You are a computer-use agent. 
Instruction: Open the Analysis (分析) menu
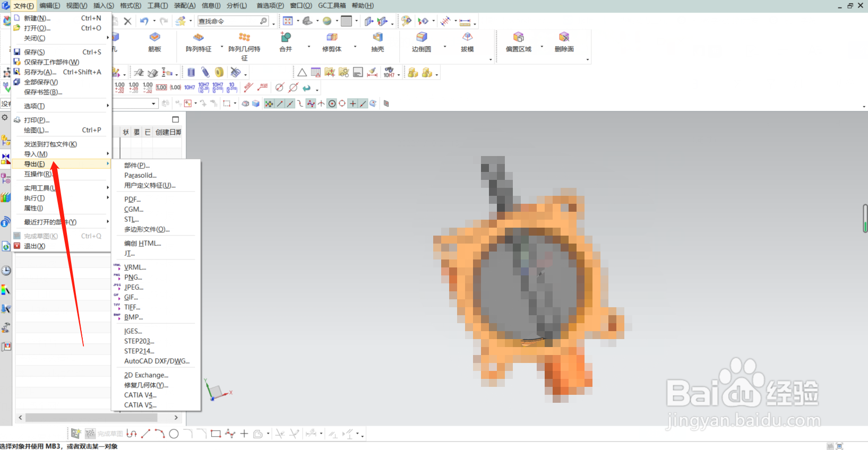point(237,5)
